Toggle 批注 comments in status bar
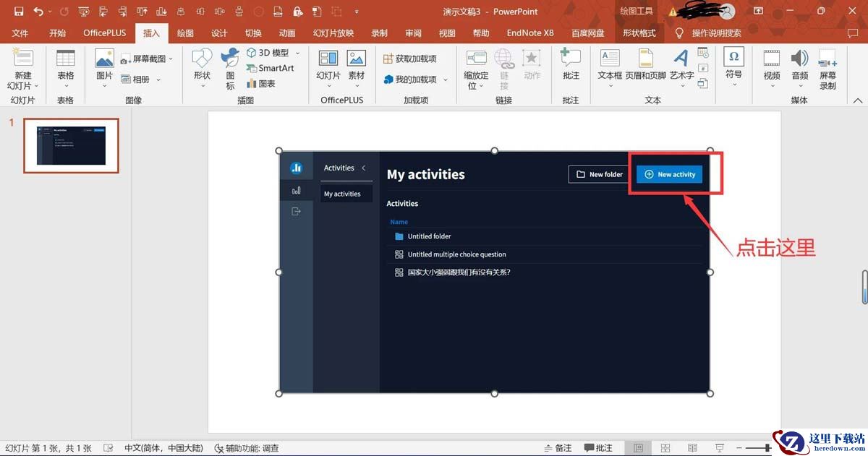Screen dimensions: 868x456 pos(598,448)
